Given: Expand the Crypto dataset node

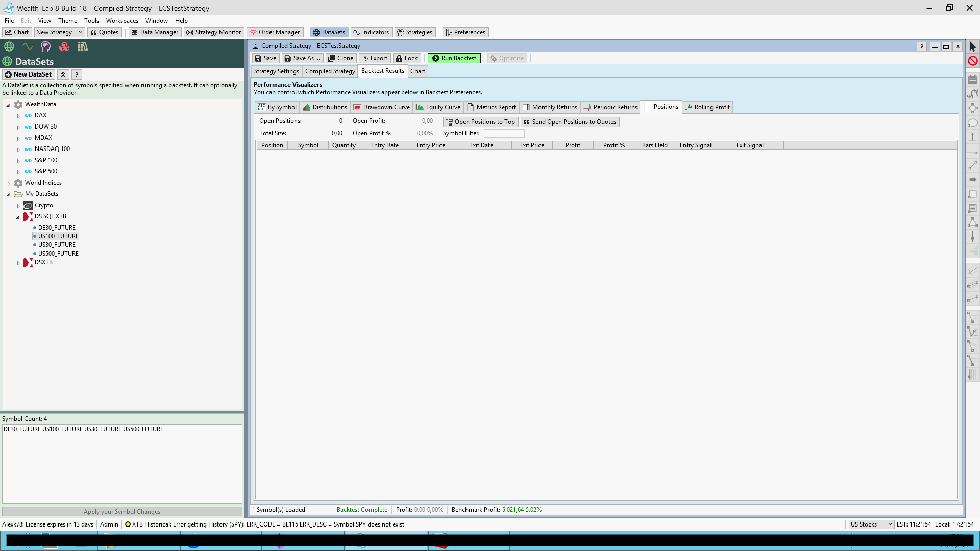Looking at the screenshot, I should tap(18, 206).
